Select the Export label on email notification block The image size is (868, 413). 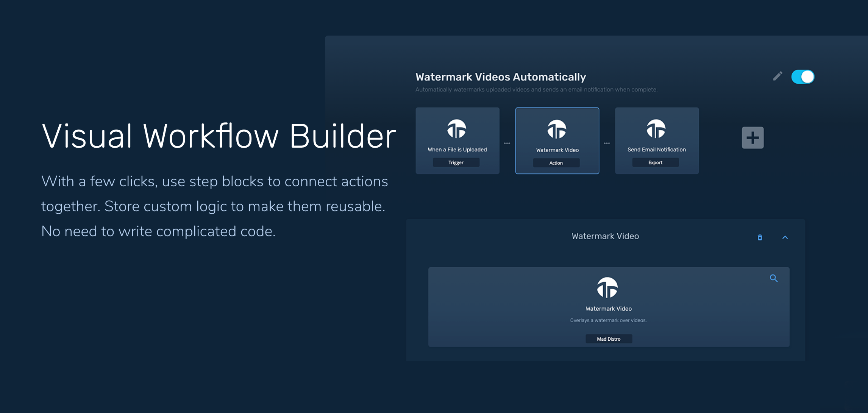coord(655,162)
